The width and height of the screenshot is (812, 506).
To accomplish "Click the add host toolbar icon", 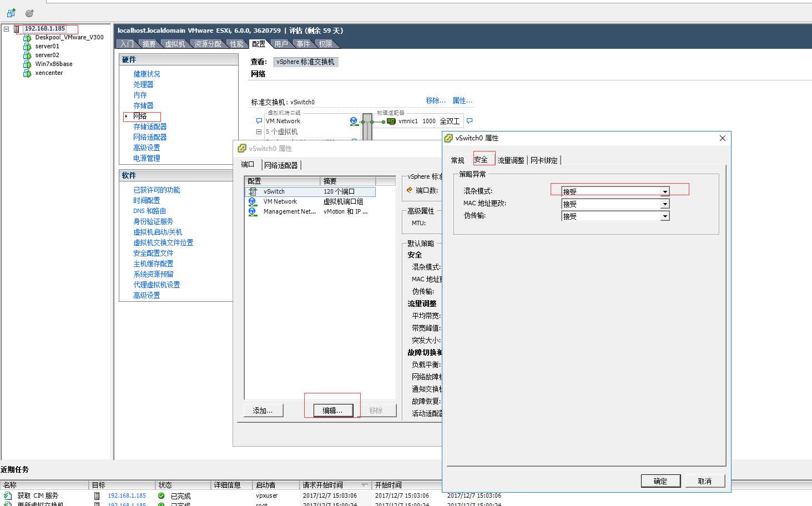I will point(11,12).
